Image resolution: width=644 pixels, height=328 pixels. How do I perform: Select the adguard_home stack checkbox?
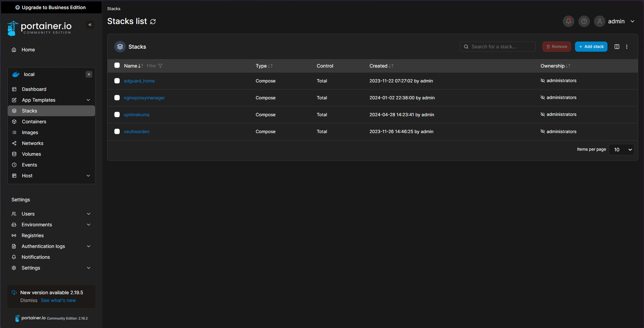[x=117, y=81]
